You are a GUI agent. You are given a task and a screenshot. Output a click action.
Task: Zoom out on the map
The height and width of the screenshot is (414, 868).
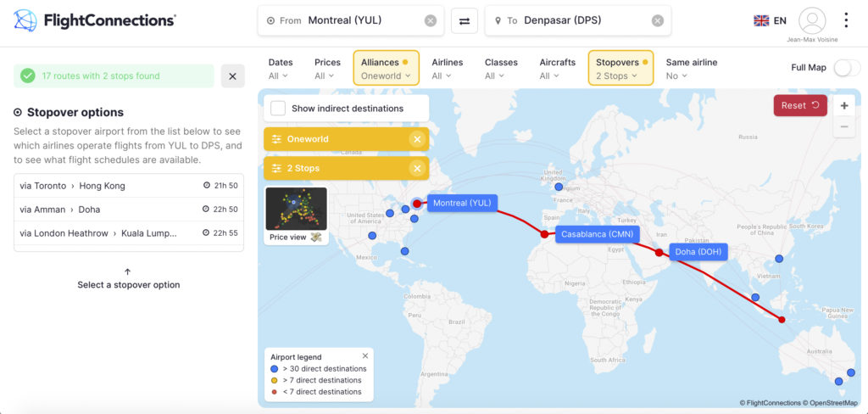(843, 127)
